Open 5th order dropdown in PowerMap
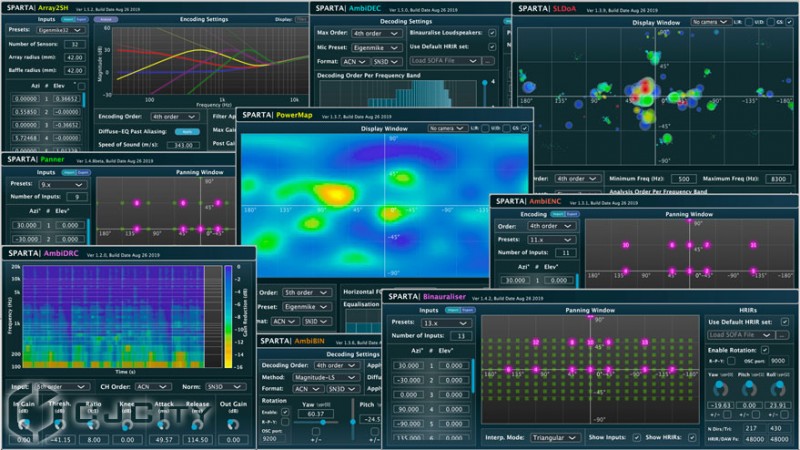Viewport: 800px width, 450px height. coord(307,292)
